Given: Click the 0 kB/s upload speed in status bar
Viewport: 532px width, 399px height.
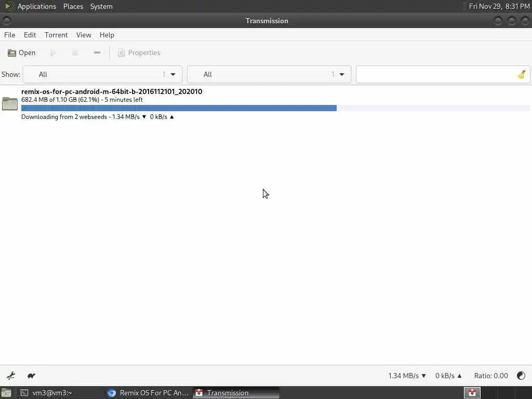Looking at the screenshot, I should click(448, 376).
